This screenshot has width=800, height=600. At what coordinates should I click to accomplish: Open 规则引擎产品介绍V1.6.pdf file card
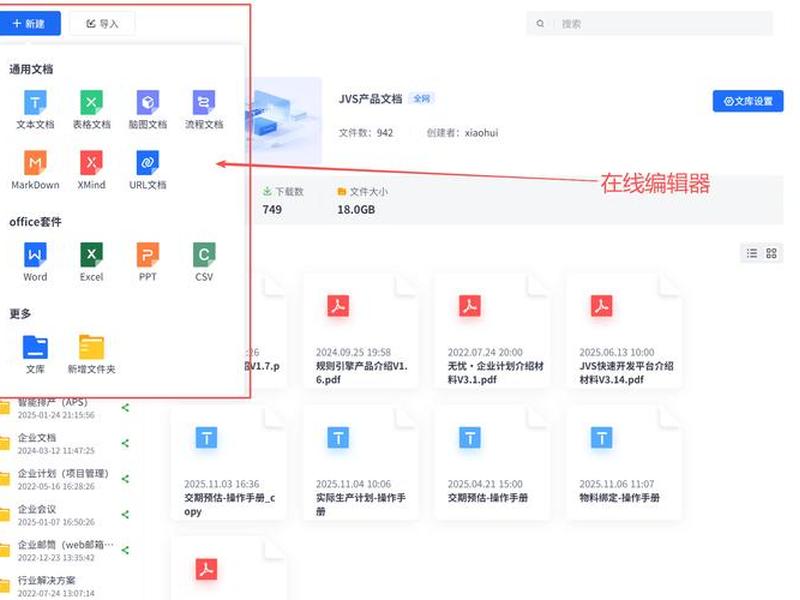[361, 331]
